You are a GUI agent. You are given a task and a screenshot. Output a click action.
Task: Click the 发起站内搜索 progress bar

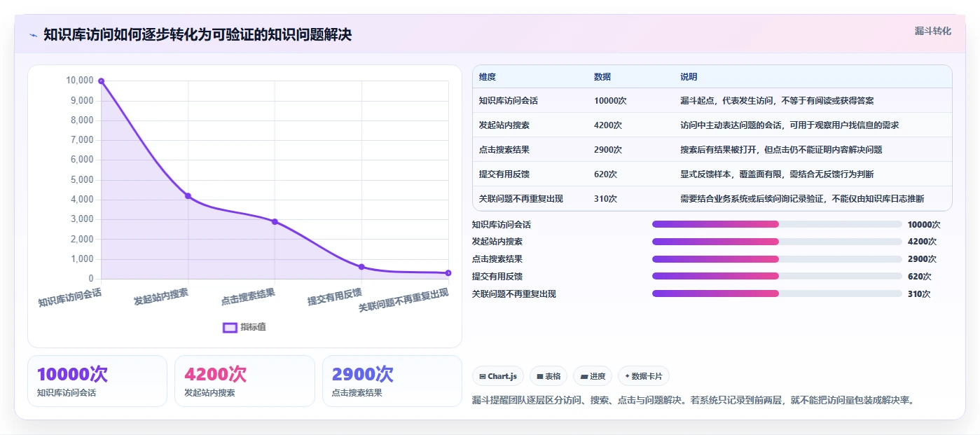(777, 242)
